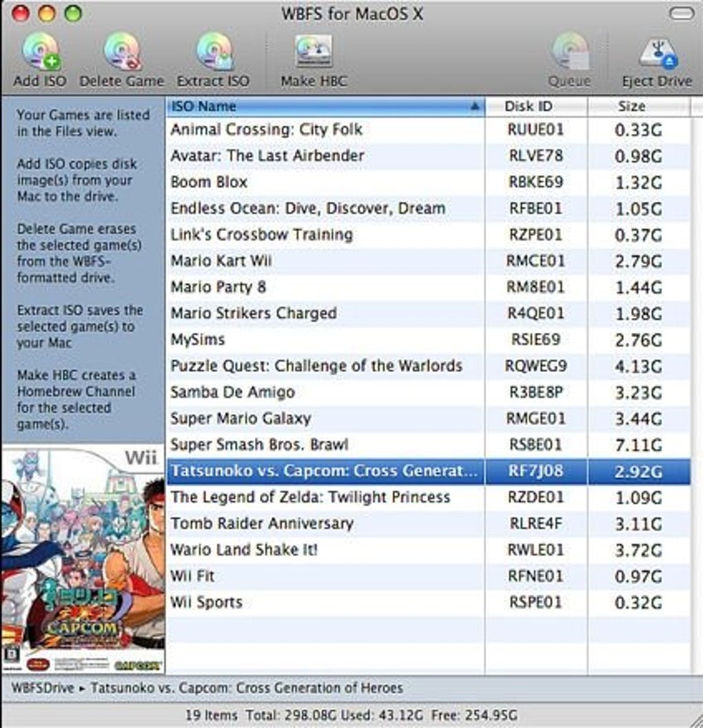Screen dimensions: 703x728
Task: Select Mario Strikers Charged game
Action: (x=428, y=314)
